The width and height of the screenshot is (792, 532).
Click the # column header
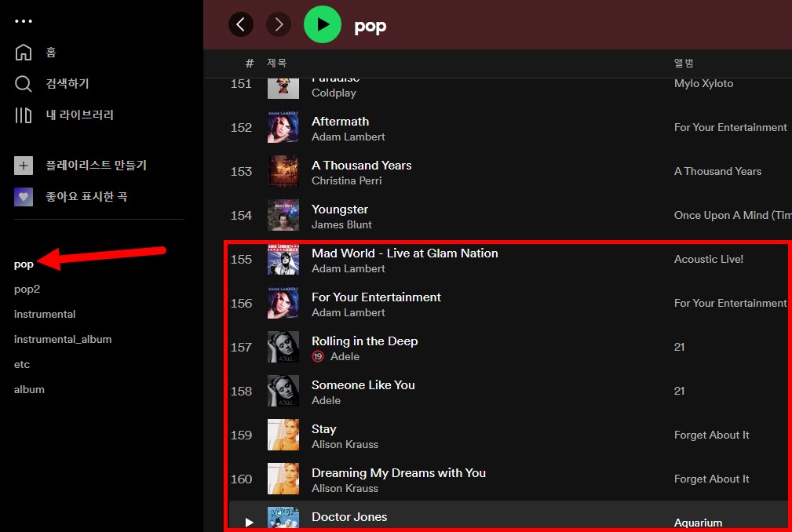click(x=249, y=63)
